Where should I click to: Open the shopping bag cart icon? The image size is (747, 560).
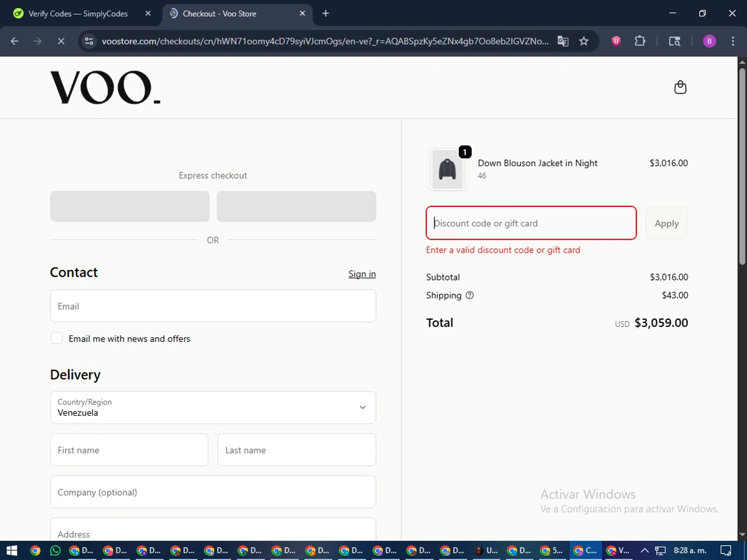click(x=680, y=88)
